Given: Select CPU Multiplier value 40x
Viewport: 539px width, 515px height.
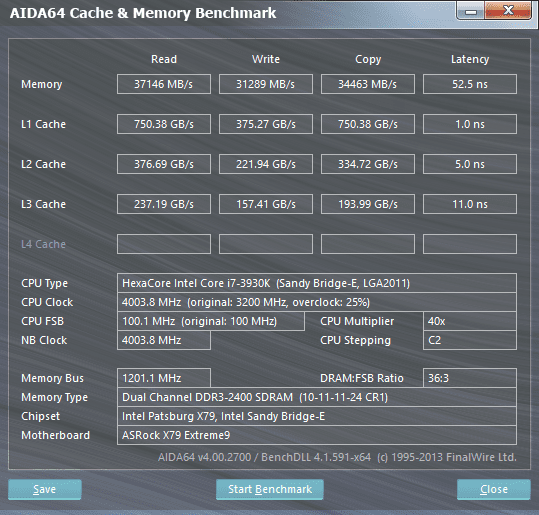Looking at the screenshot, I should point(470,321).
